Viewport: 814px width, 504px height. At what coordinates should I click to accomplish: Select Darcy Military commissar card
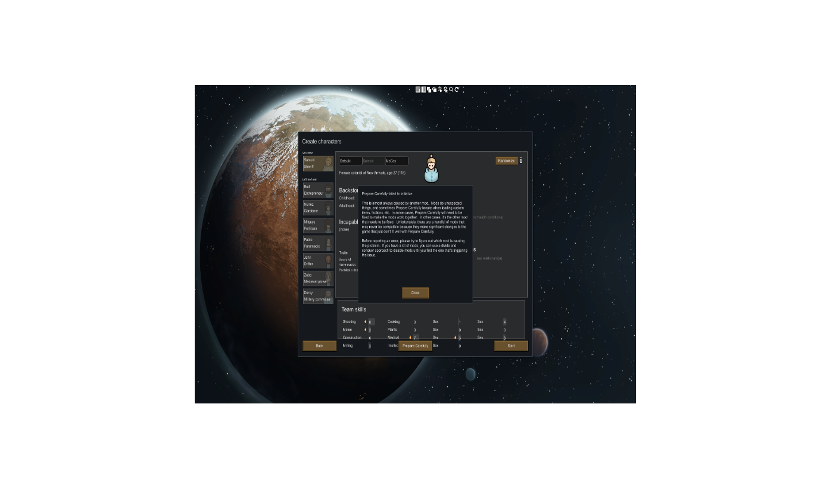[318, 296]
